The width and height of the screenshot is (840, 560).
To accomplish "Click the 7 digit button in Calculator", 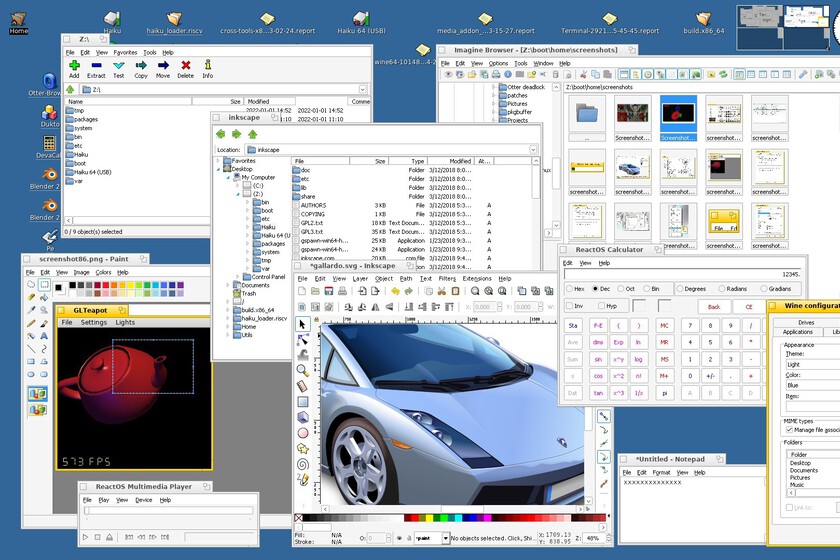I will pos(690,325).
